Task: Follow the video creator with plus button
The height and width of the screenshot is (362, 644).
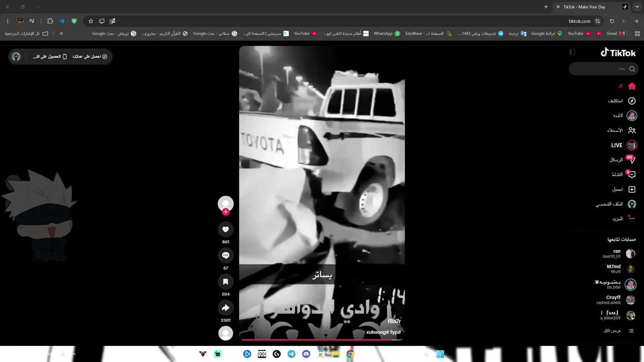Action: click(225, 212)
